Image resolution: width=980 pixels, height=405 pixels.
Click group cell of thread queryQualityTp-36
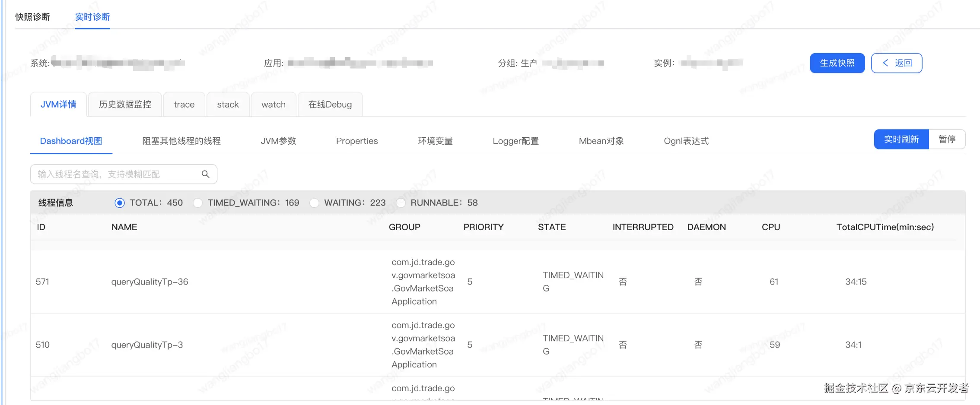click(x=423, y=282)
